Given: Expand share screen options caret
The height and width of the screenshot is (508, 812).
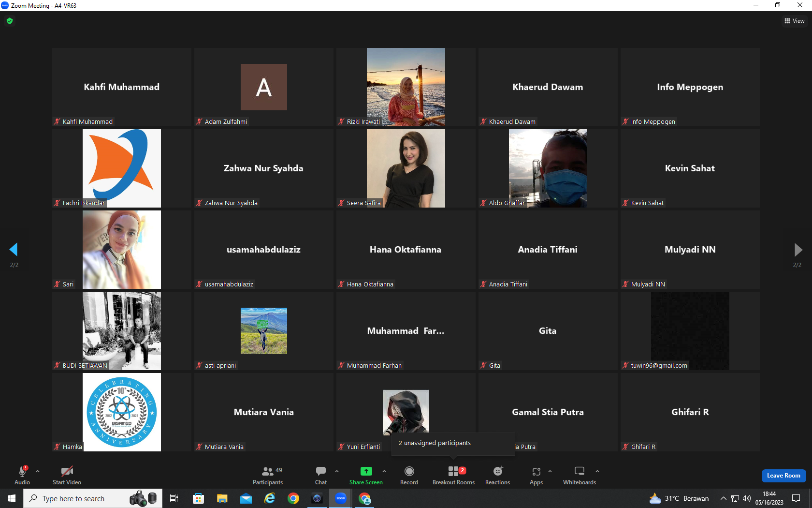Looking at the screenshot, I should coord(384,471).
